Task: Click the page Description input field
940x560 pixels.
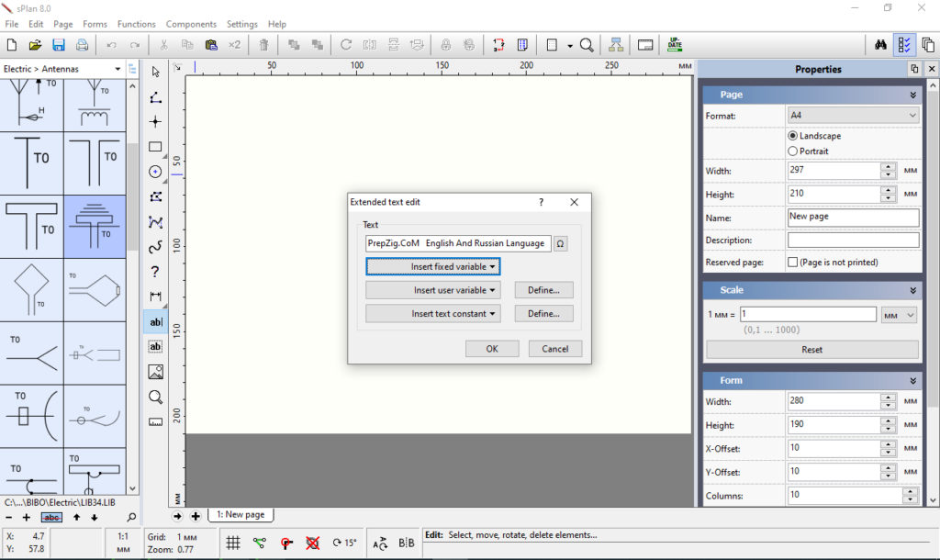Action: tap(853, 241)
